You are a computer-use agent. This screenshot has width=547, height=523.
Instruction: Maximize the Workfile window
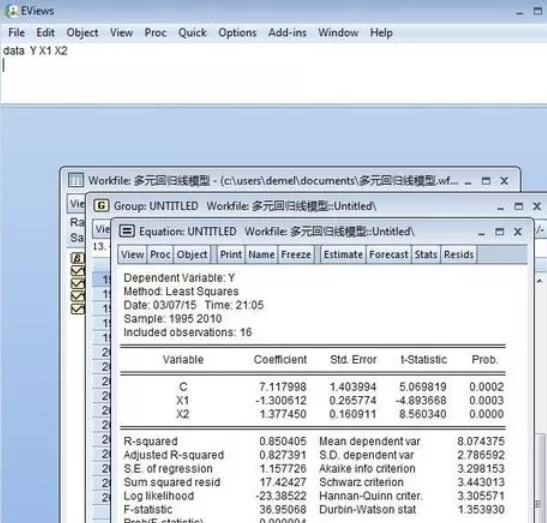(x=486, y=181)
